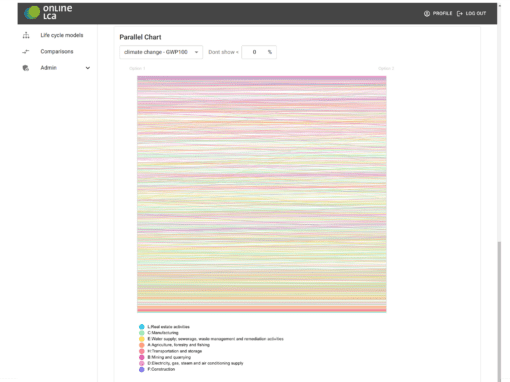Click the F:Construction purple legend dot

tap(142, 370)
